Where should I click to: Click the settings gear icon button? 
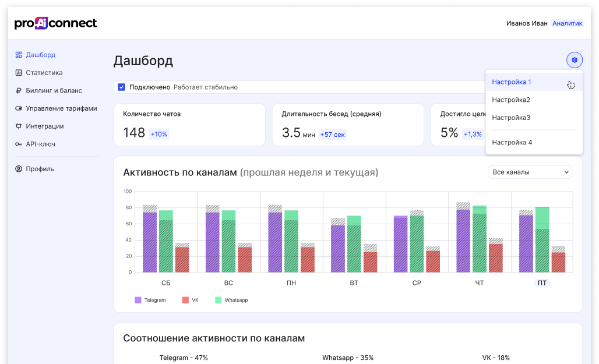point(574,60)
